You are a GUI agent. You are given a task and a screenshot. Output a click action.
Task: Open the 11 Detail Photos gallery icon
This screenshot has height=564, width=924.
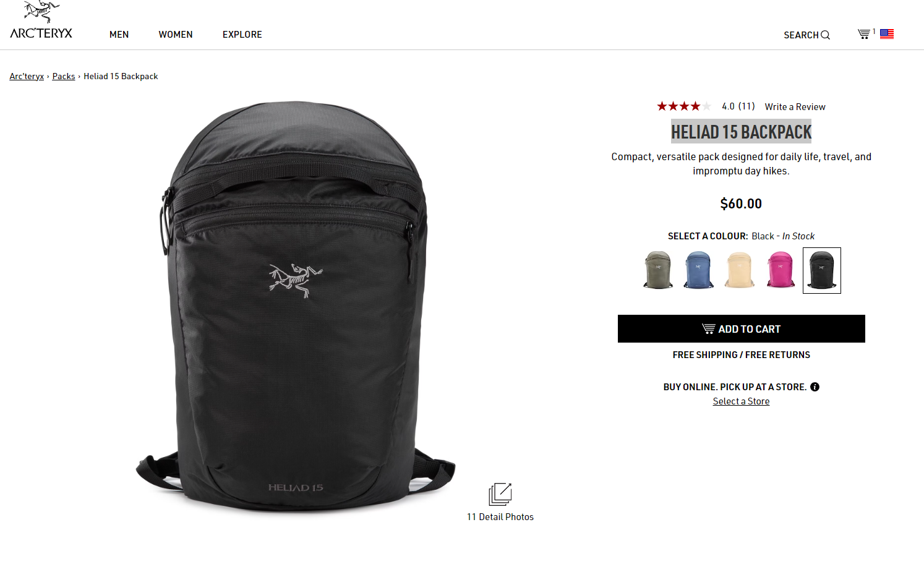(500, 494)
